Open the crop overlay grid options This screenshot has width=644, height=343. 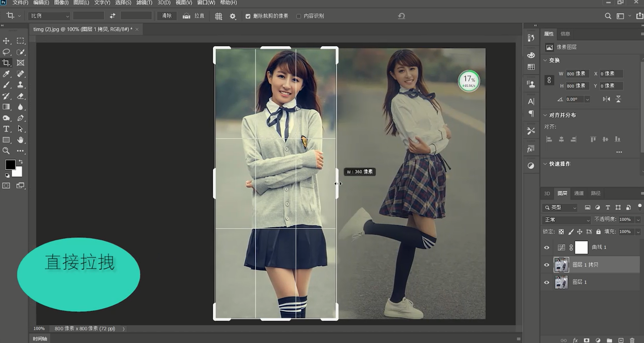pos(218,16)
